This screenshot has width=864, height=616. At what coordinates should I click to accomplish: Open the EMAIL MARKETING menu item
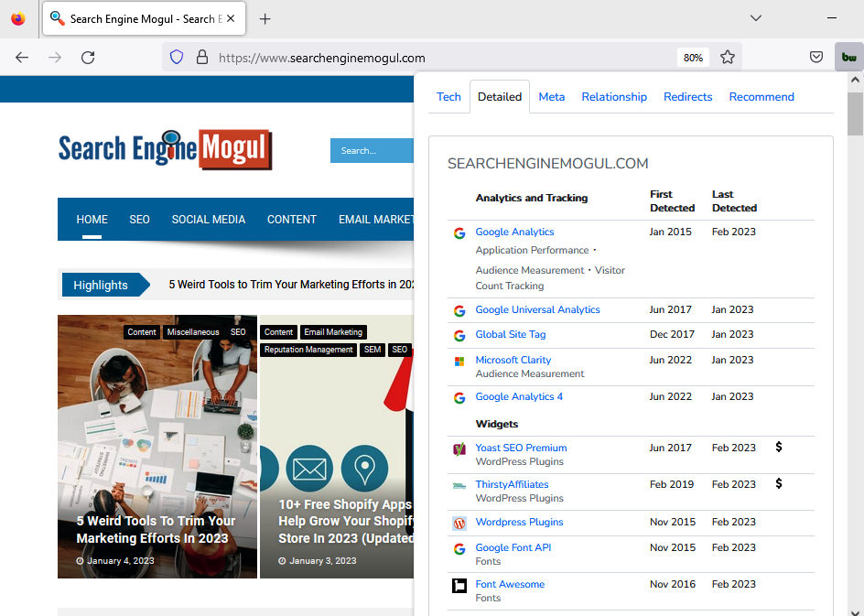376,220
